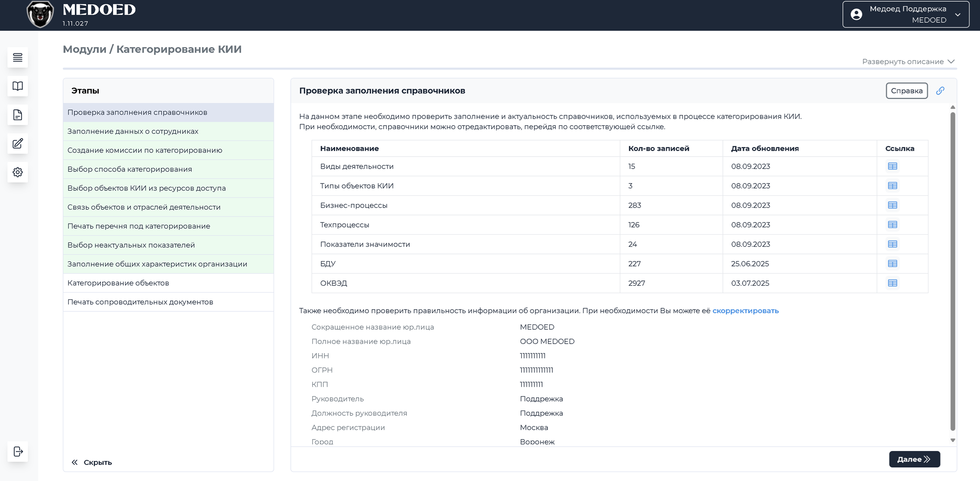Select stage Печать перечня под категорирование
Viewport: 980px width, 481px height.
pos(168,226)
